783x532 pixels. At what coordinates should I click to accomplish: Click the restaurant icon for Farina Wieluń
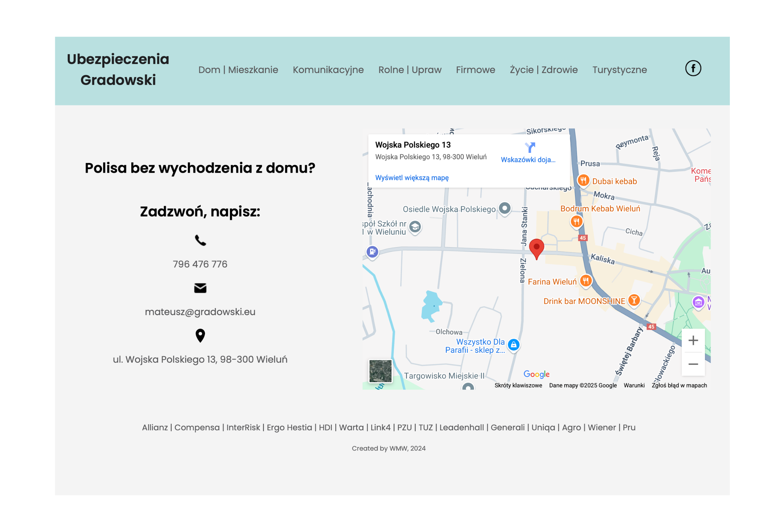585,281
